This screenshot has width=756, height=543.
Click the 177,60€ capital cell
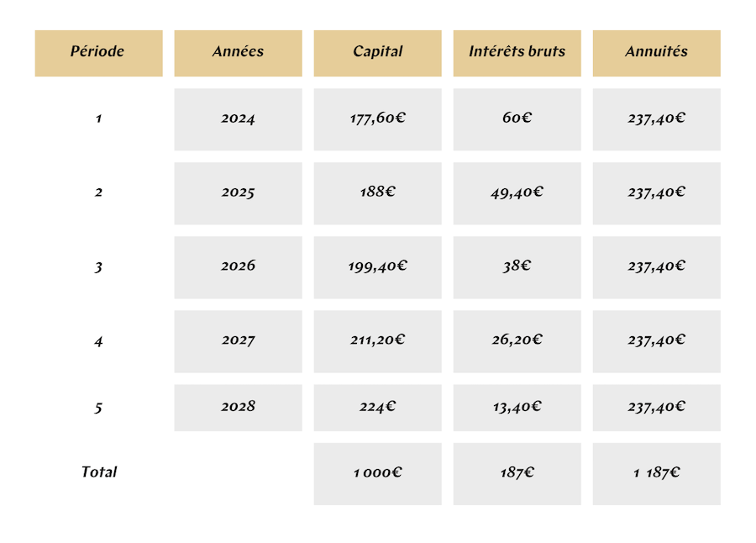(x=377, y=119)
